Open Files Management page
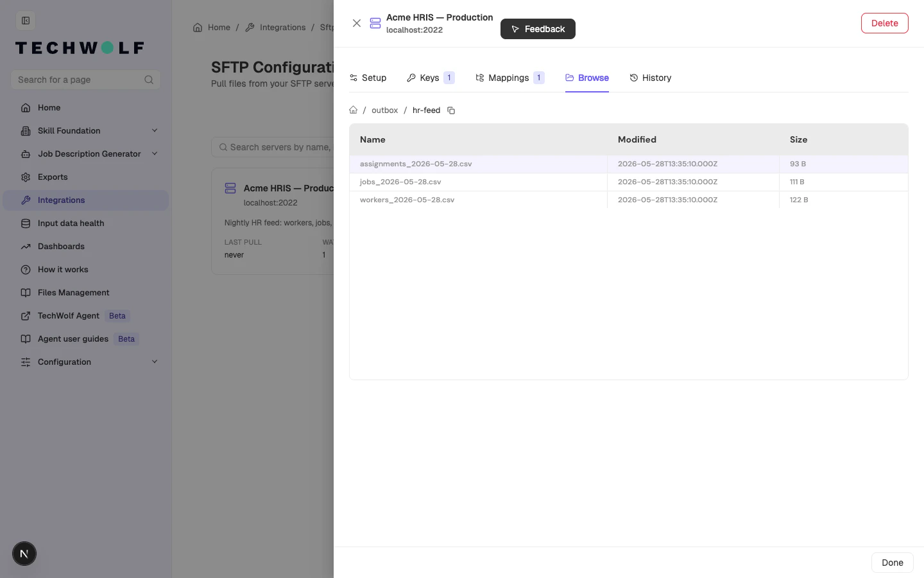 [x=85, y=293]
